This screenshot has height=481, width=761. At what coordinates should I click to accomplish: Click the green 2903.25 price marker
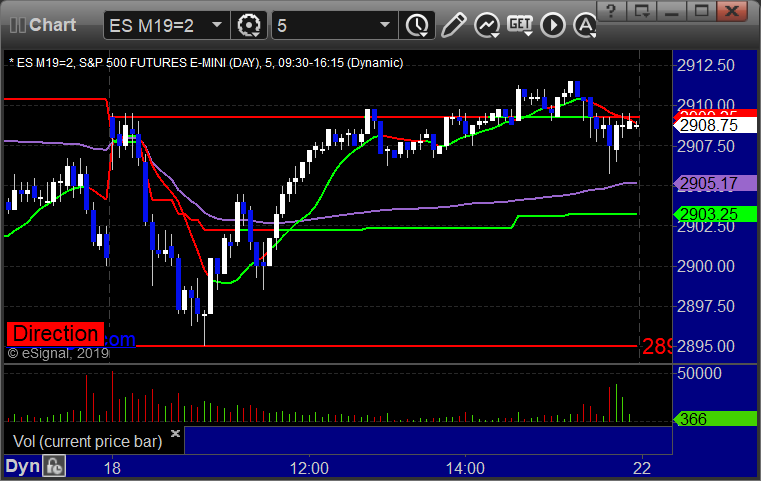(x=714, y=214)
